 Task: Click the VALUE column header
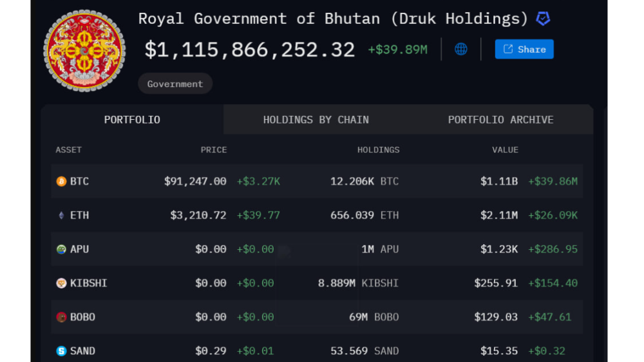coord(505,149)
